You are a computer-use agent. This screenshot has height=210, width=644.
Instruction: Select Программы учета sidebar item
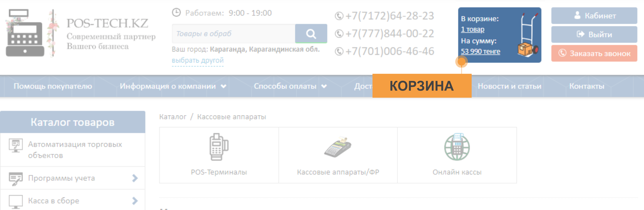[73, 178]
